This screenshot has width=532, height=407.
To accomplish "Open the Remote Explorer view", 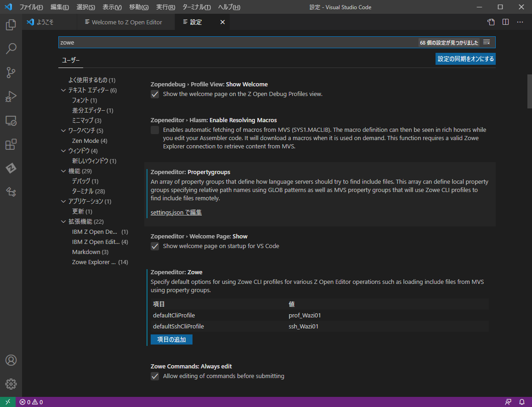I will click(x=11, y=121).
